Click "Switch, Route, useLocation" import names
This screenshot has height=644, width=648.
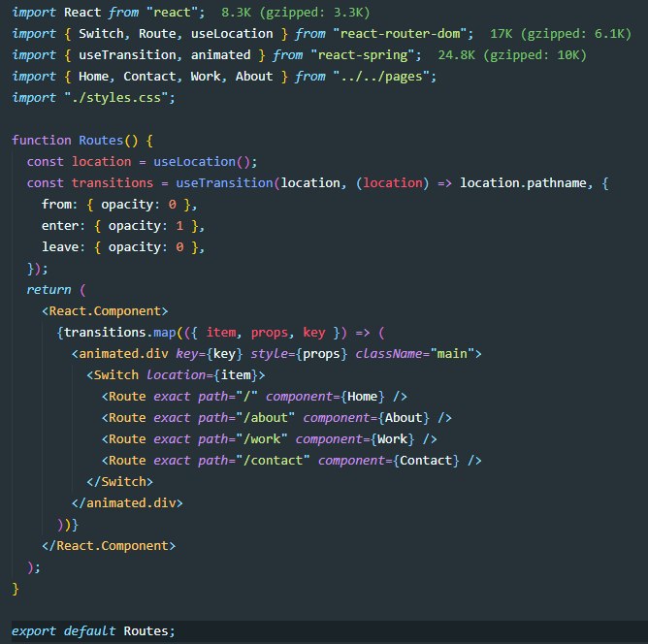pyautogui.click(x=176, y=34)
